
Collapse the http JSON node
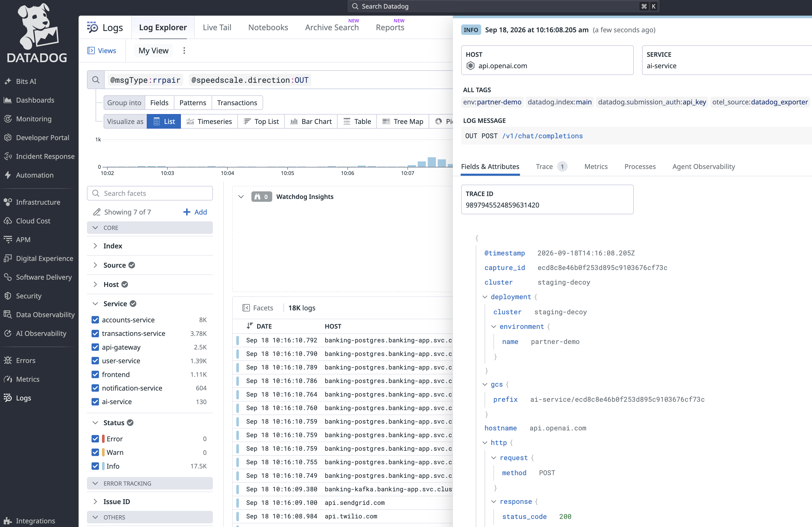tap(485, 443)
